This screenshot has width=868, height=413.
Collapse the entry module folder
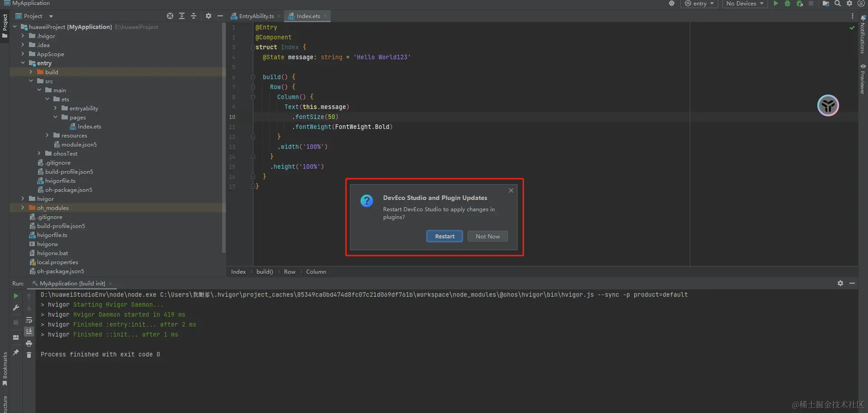23,63
